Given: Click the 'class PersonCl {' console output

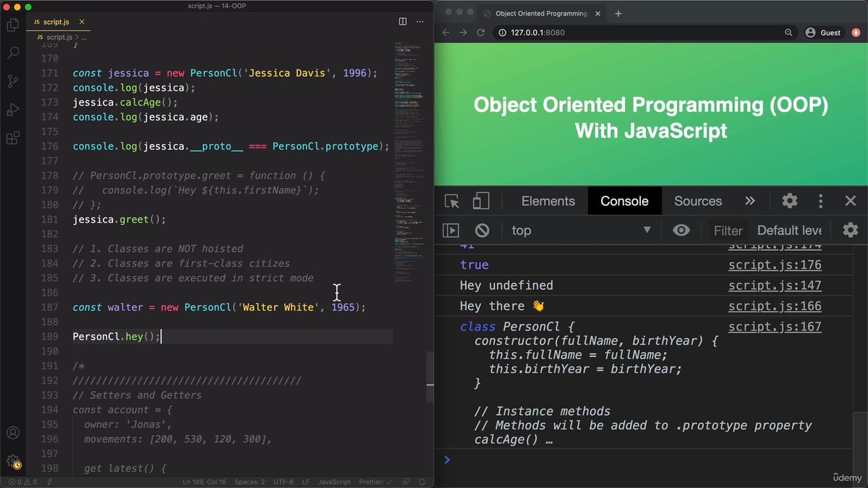Looking at the screenshot, I should coord(516,327).
